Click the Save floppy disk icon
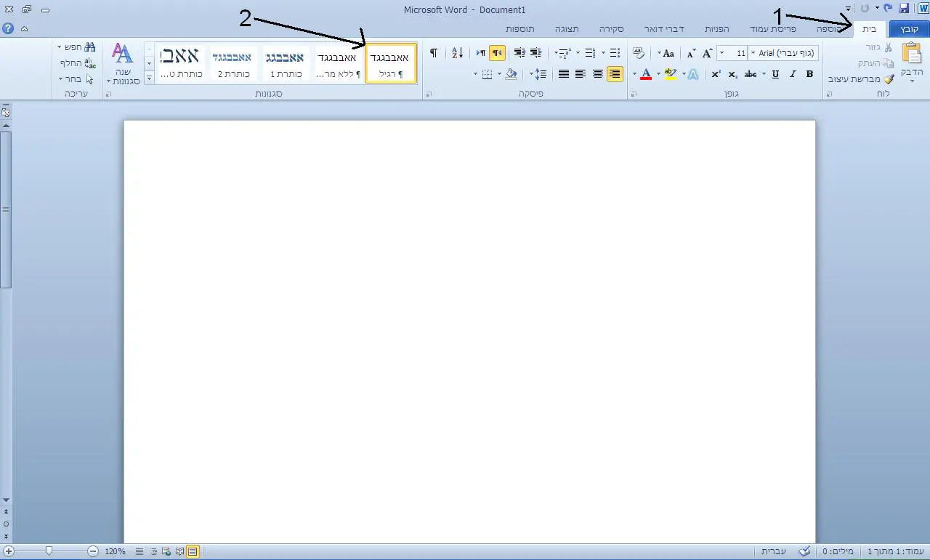The width and height of the screenshot is (930, 560). coord(904,8)
